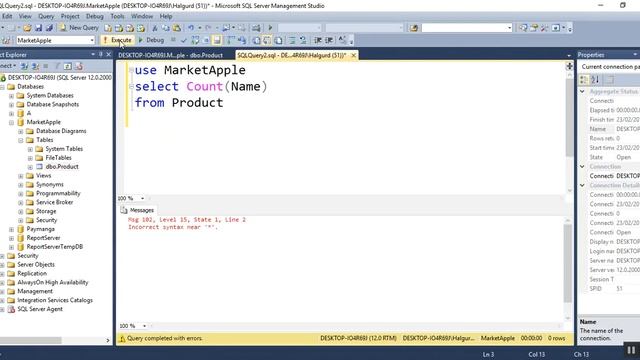Image resolution: width=640 pixels, height=360 pixels.
Task: Click the New Query button
Action: tap(79, 28)
